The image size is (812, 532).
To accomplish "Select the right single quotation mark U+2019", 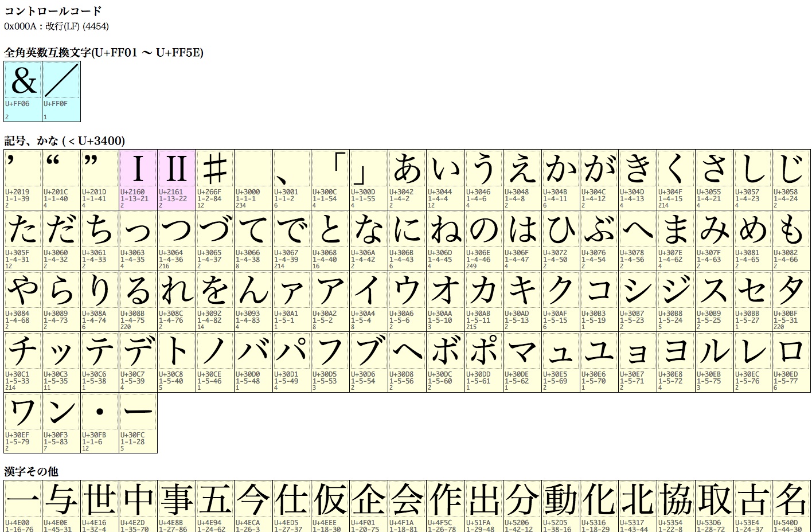I will tap(23, 179).
